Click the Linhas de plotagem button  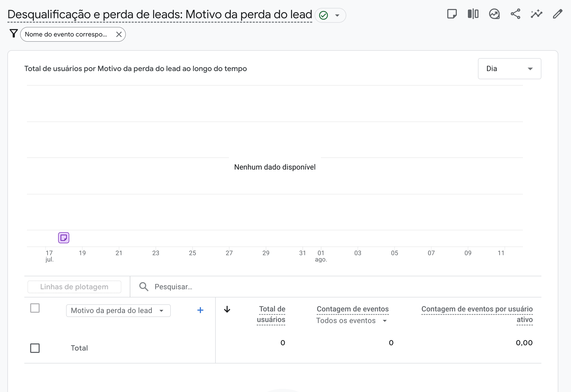[x=74, y=287]
